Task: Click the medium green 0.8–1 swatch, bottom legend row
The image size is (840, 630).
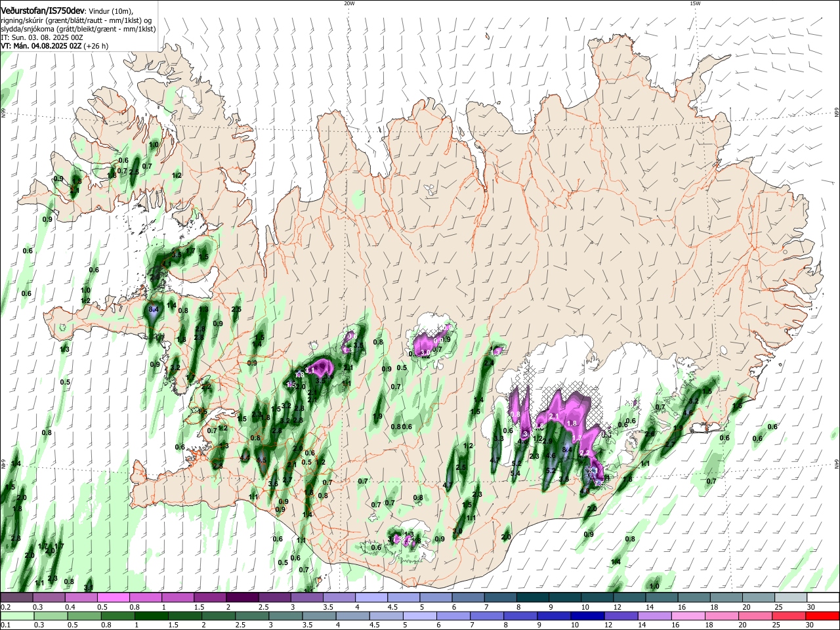Action: 117,616
